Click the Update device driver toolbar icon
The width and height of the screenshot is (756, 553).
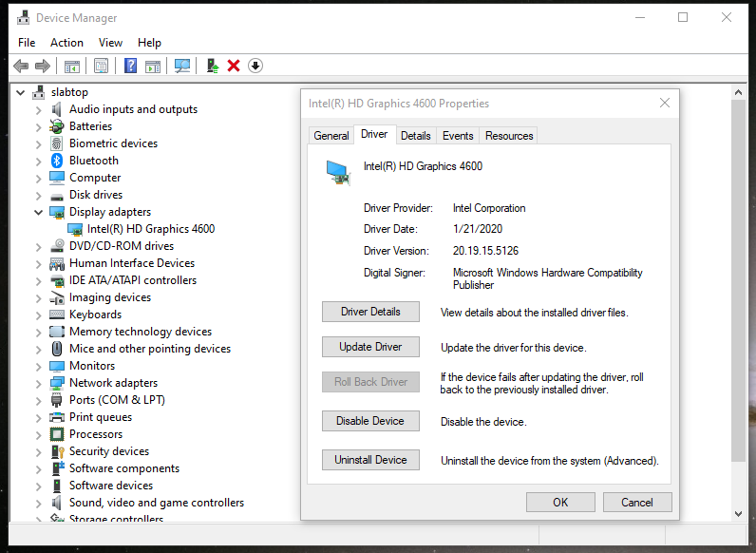[213, 66]
